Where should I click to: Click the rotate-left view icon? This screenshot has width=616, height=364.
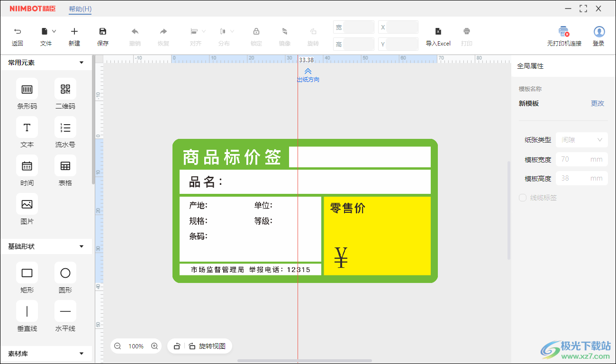pos(177,346)
